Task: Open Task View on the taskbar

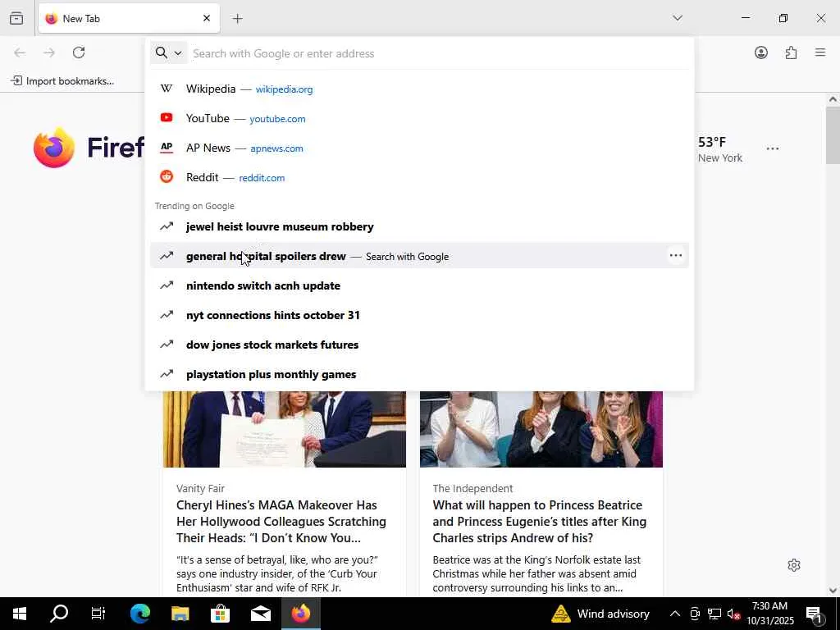Action: coord(98,614)
